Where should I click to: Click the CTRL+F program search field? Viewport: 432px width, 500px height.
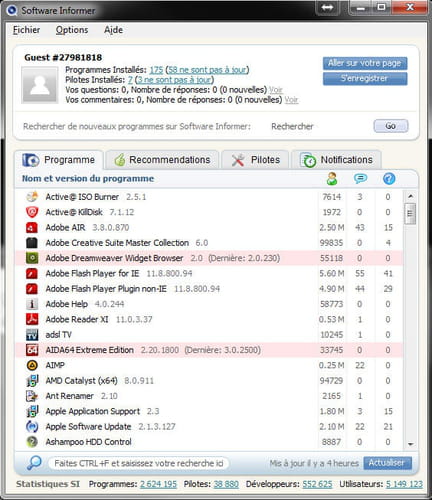[x=138, y=463]
